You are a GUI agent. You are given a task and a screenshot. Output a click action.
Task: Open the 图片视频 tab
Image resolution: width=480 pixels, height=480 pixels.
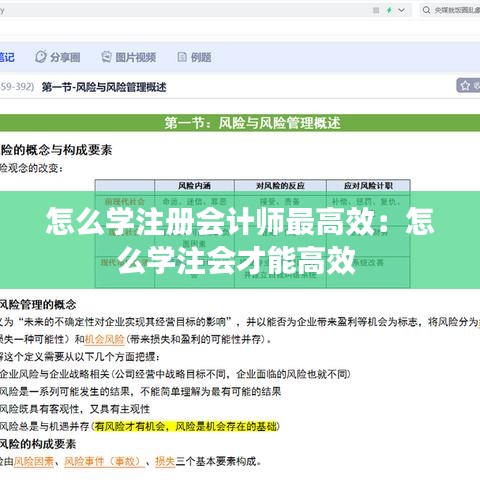point(129,57)
